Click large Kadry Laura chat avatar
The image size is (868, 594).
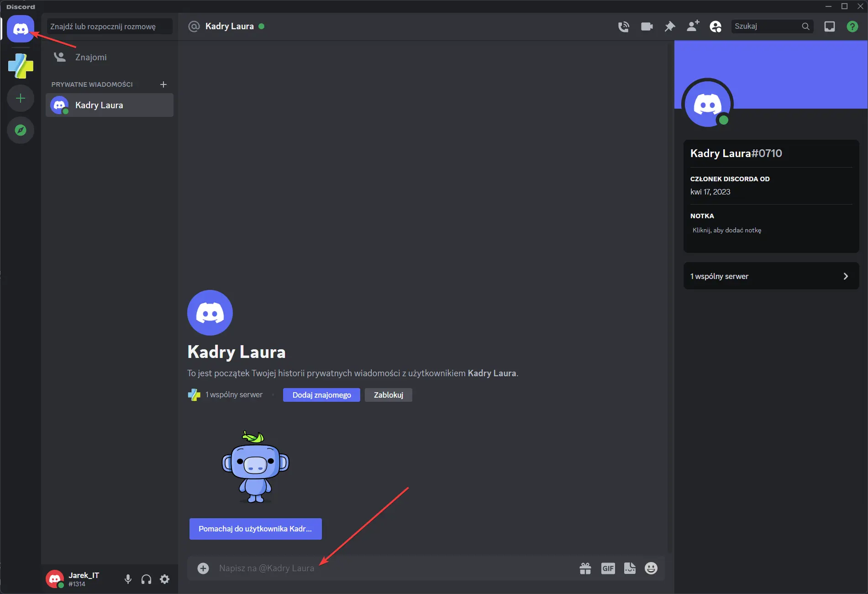coord(210,313)
